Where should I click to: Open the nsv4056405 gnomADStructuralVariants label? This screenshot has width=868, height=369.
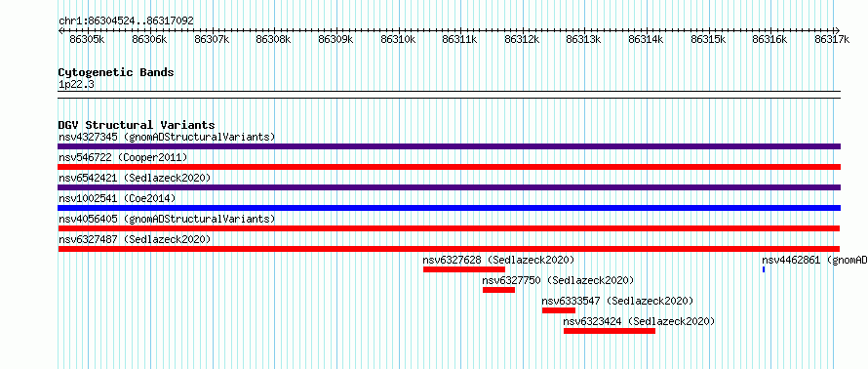(167, 219)
